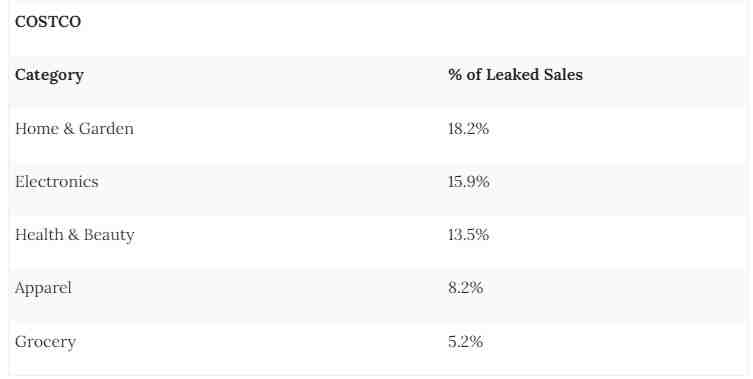
Task: Click the ampersand in Home & Garden
Action: 68,129
